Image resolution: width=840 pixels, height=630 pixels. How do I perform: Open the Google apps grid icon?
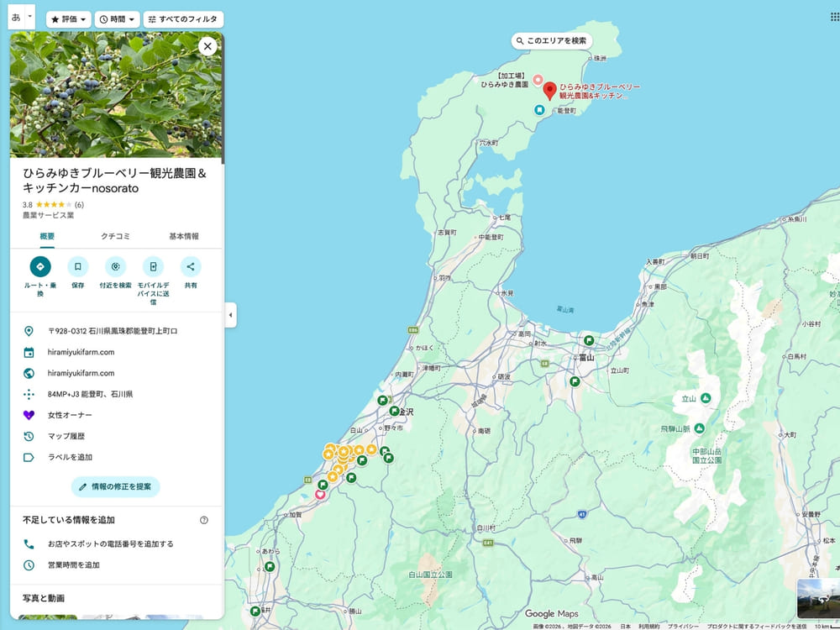tap(835, 17)
